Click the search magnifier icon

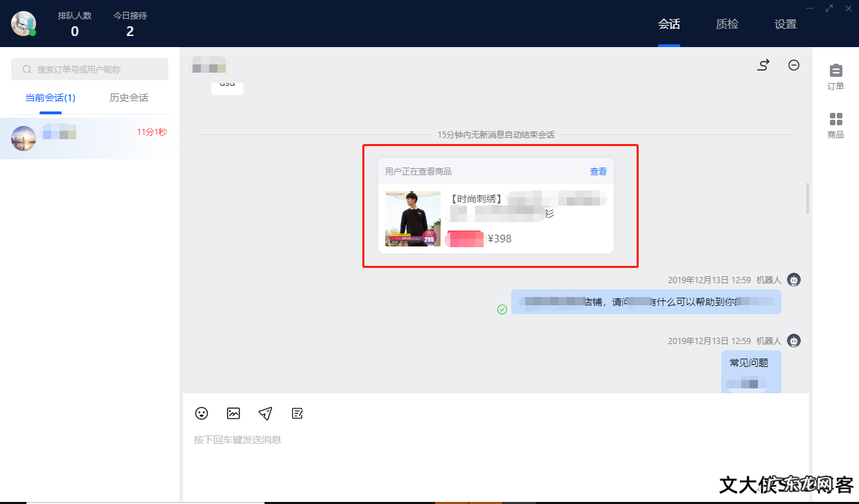(26, 69)
